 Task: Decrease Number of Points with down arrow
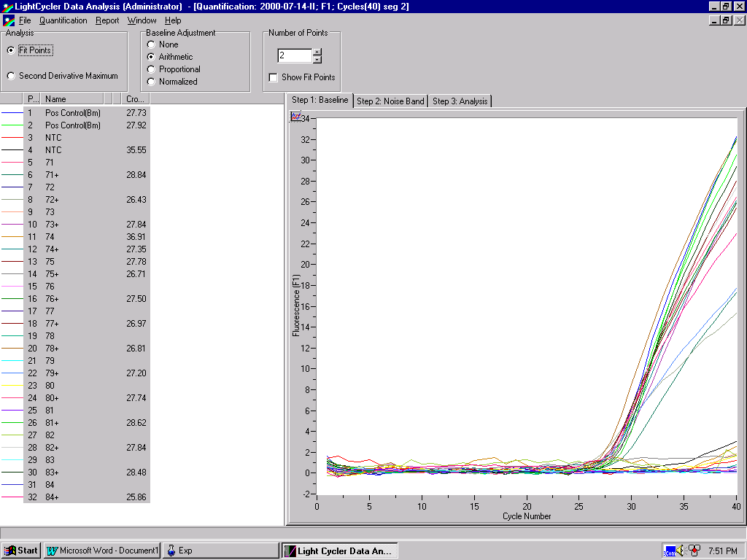pyautogui.click(x=318, y=60)
